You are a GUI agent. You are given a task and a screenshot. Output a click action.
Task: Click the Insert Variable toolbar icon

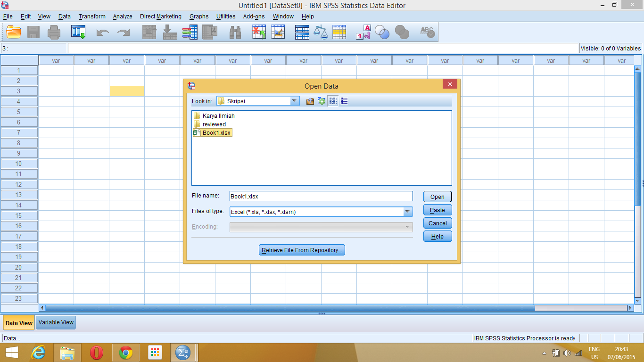[278, 32]
